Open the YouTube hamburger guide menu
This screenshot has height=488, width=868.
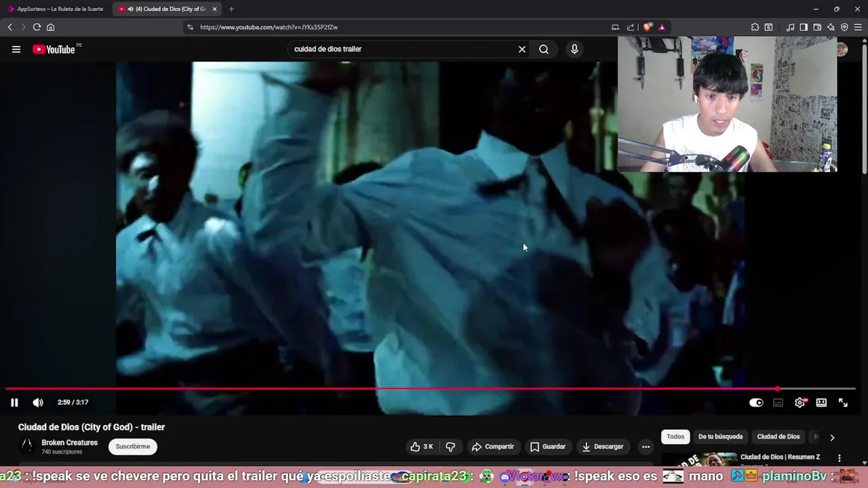coord(16,49)
